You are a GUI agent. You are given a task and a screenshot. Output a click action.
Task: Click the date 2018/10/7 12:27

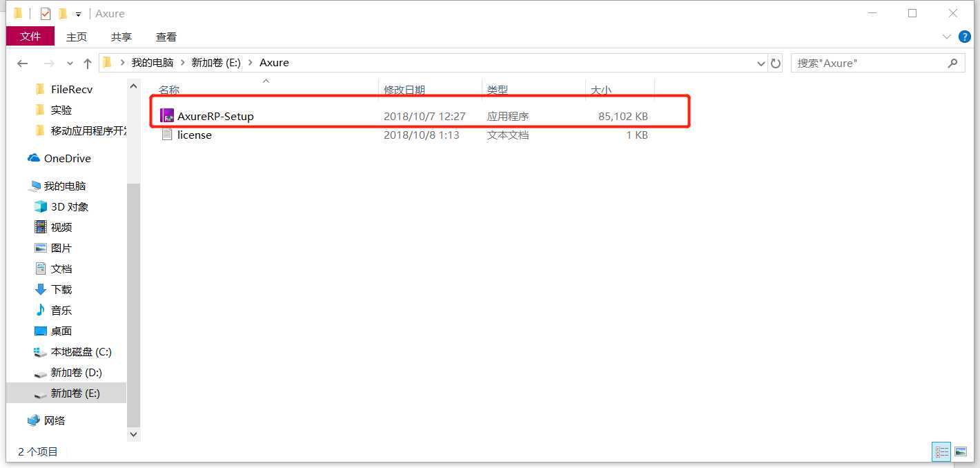pos(424,116)
